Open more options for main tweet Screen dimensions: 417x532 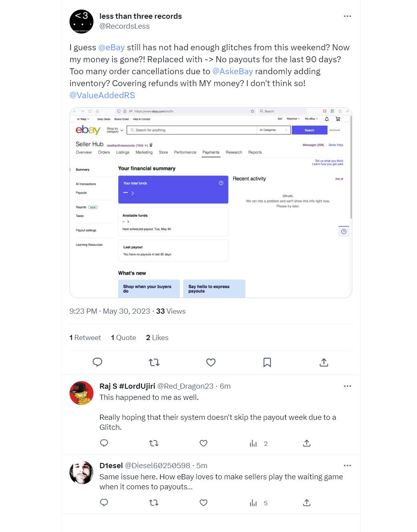point(347,16)
